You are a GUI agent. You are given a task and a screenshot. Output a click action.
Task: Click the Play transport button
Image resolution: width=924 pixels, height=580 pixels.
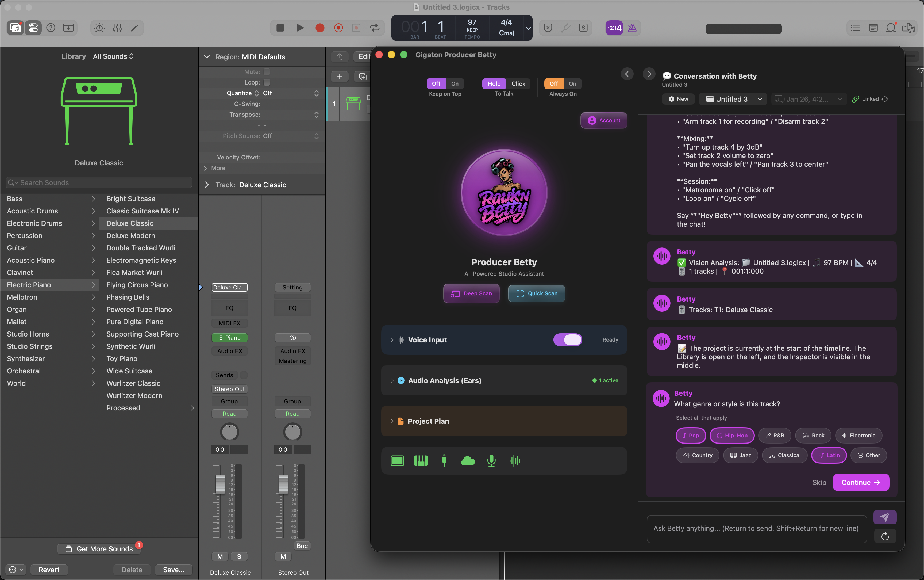[x=300, y=28]
